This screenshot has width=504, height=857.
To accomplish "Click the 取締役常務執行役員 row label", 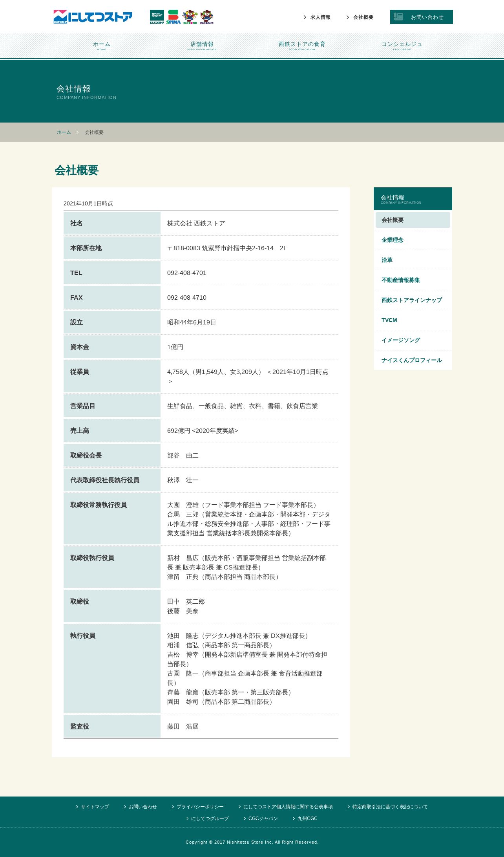I will click(112, 519).
